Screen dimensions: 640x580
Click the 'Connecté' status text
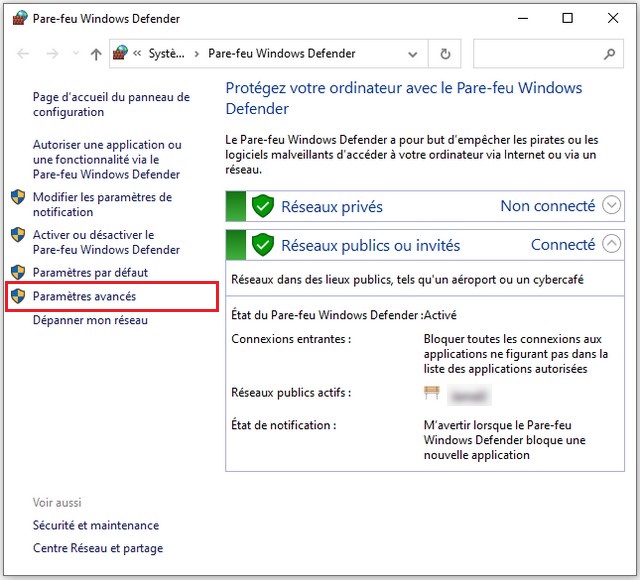click(563, 244)
